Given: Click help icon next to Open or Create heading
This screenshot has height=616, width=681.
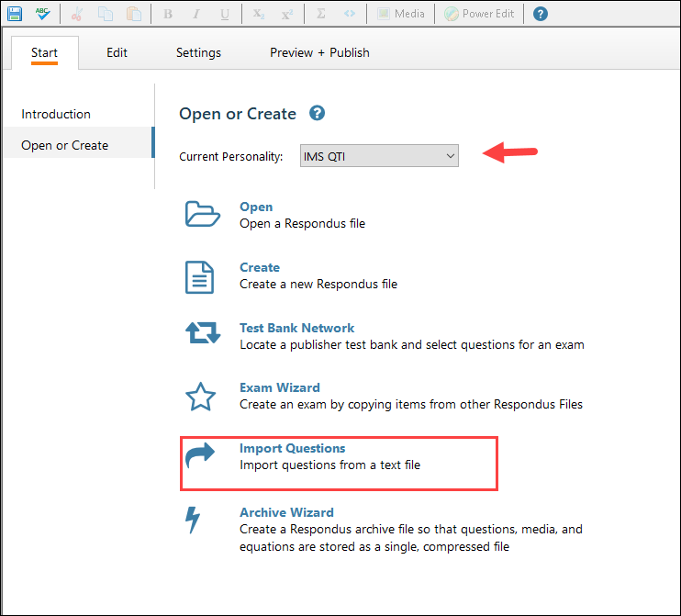Looking at the screenshot, I should coord(317,113).
